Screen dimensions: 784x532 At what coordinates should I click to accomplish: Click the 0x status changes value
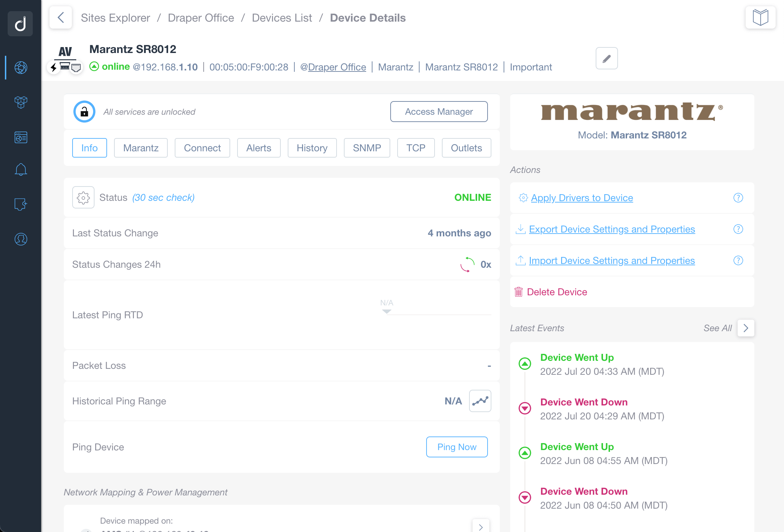pyautogui.click(x=486, y=264)
